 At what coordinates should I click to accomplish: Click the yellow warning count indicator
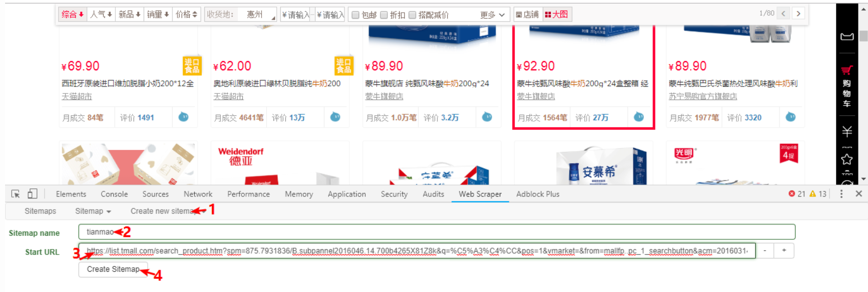click(x=818, y=194)
